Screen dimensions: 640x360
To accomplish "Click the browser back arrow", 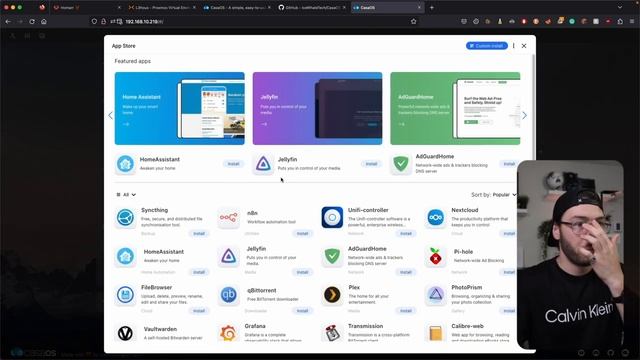I will pyautogui.click(x=8, y=21).
